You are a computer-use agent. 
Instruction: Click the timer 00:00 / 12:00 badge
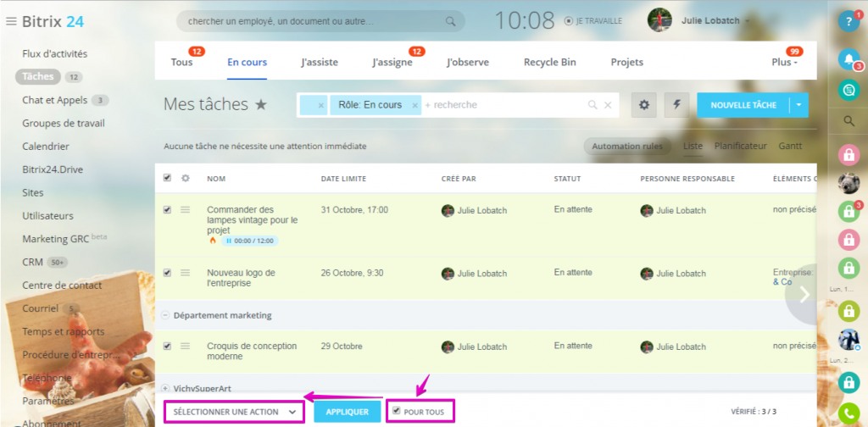[250, 241]
